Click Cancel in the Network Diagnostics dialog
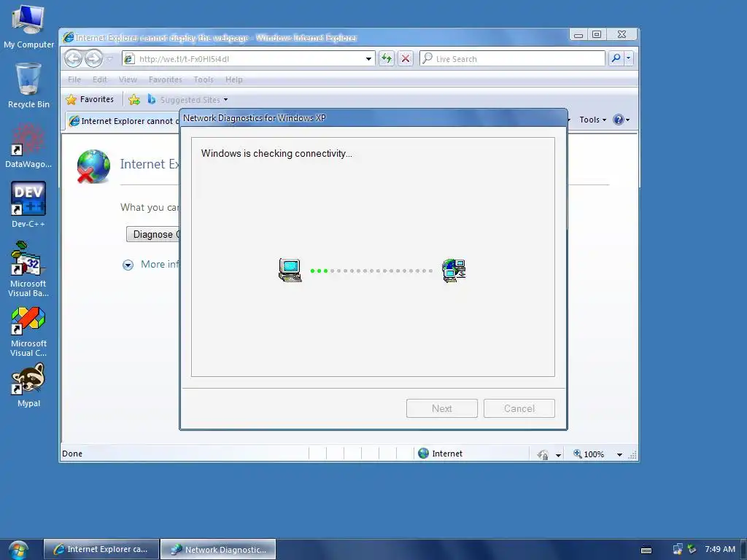Viewport: 747px width, 560px height. (519, 408)
